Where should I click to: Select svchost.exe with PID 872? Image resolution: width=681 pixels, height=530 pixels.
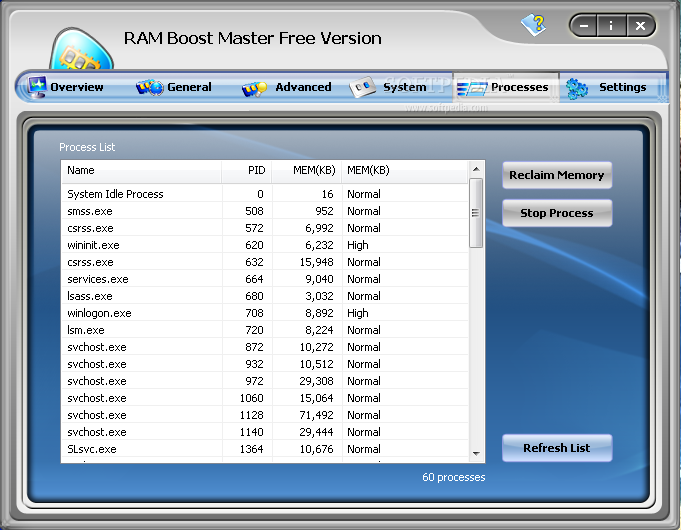coord(265,347)
